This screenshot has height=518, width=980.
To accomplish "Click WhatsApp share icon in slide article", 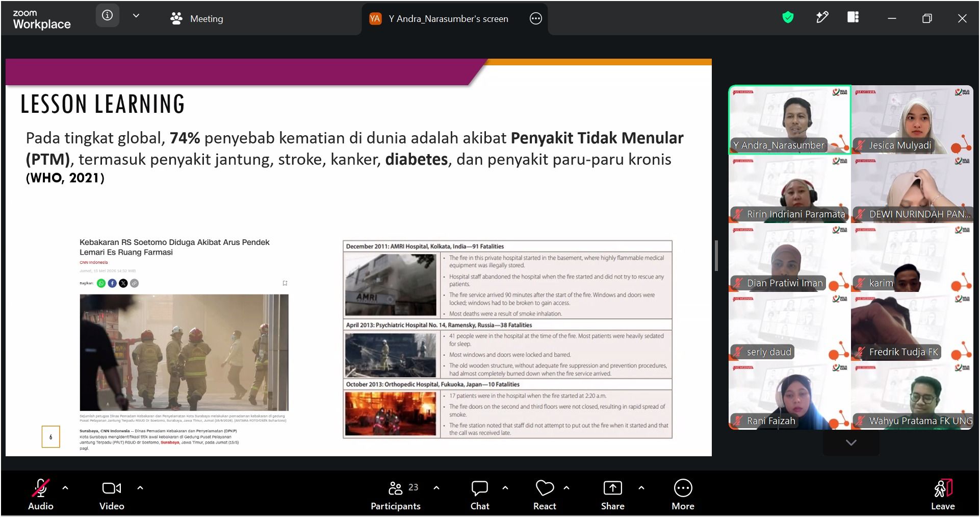I will (x=101, y=283).
